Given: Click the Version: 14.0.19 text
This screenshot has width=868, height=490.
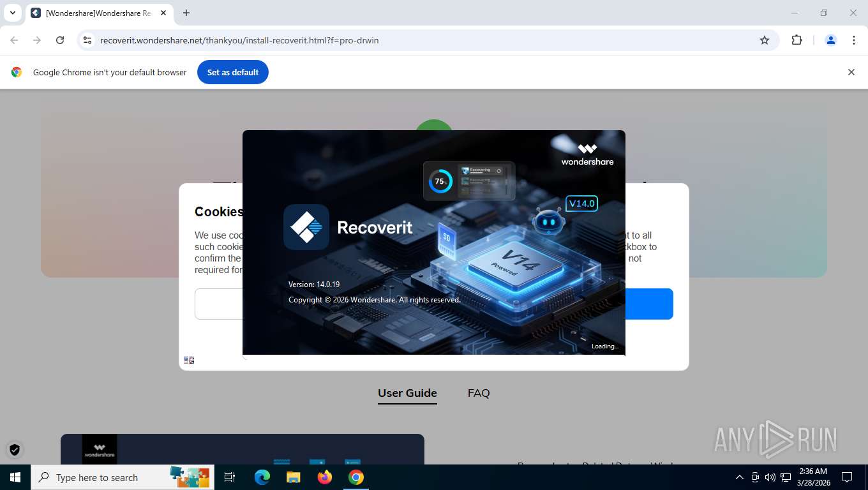Looking at the screenshot, I should [x=314, y=285].
